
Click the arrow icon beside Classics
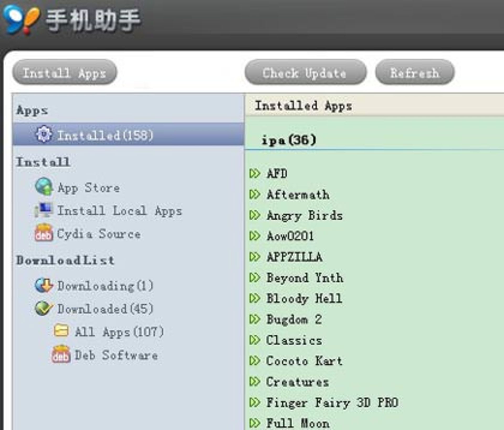[255, 340]
